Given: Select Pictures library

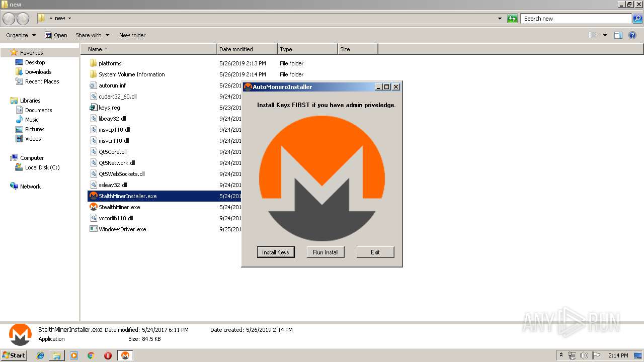Looking at the screenshot, I should pyautogui.click(x=35, y=129).
